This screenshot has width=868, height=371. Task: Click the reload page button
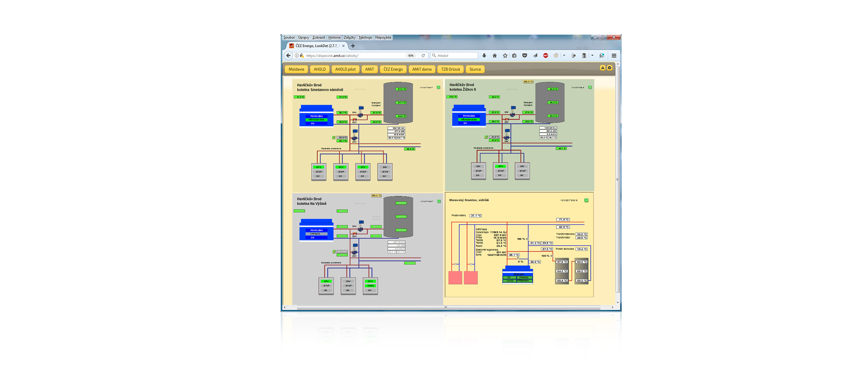[x=423, y=56]
